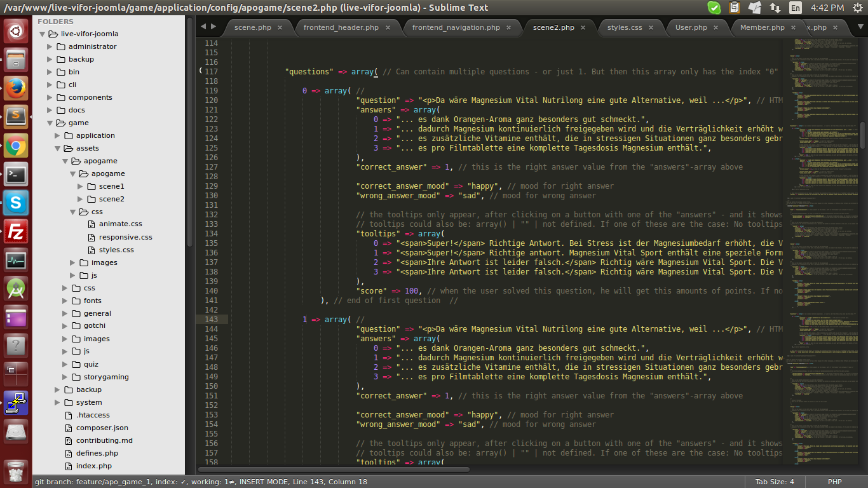This screenshot has height=488, width=868.
Task: Click the keyboard language indicator En
Action: [795, 8]
